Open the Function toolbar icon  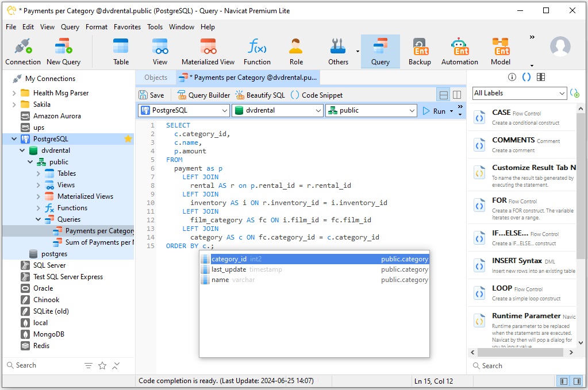257,52
